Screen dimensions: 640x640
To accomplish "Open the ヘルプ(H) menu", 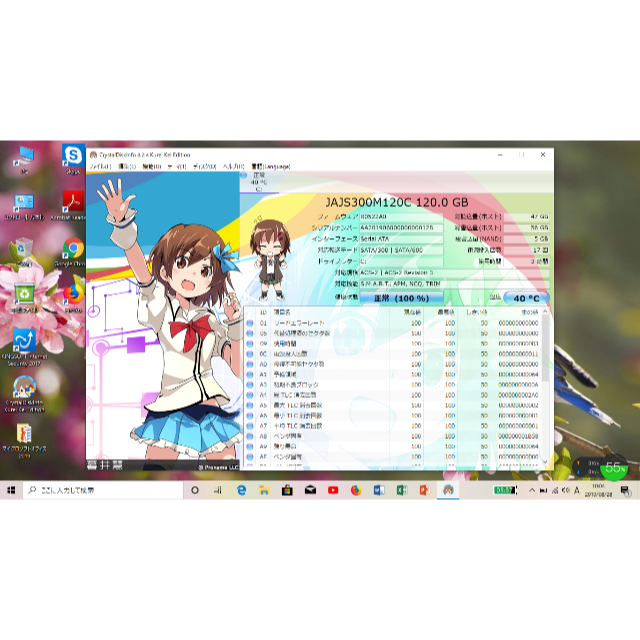I will point(233,167).
